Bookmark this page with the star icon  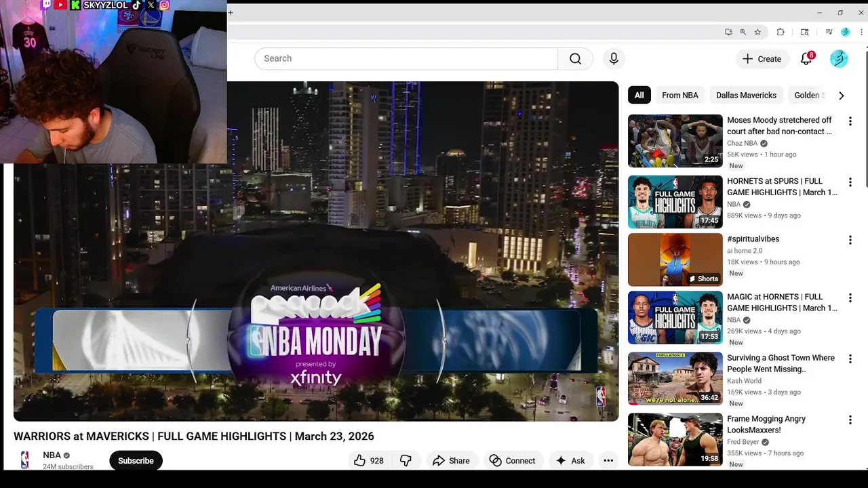coord(757,32)
